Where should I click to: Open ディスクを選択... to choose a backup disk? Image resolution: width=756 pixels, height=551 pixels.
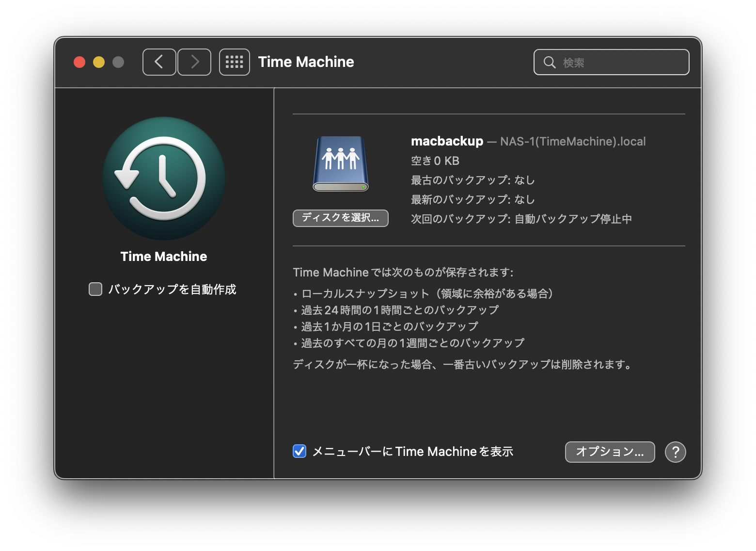(x=340, y=218)
